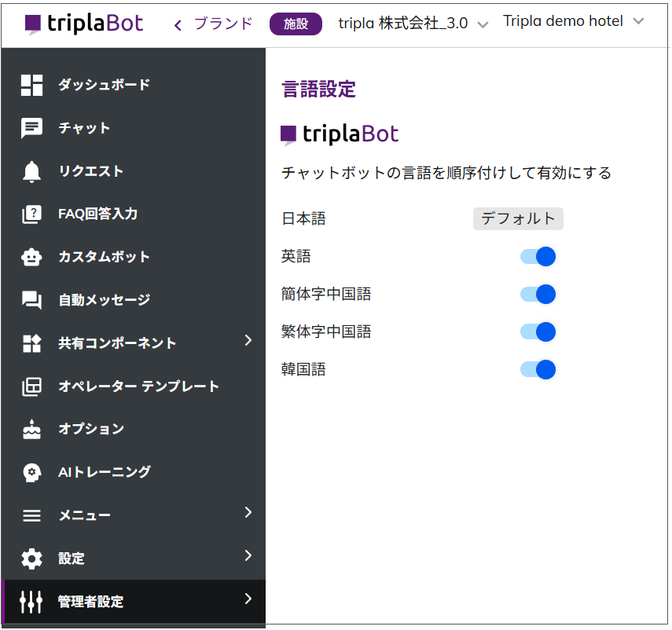The height and width of the screenshot is (630, 672).
Task: Click the 簡体字中国語 language label
Action: pyautogui.click(x=326, y=295)
